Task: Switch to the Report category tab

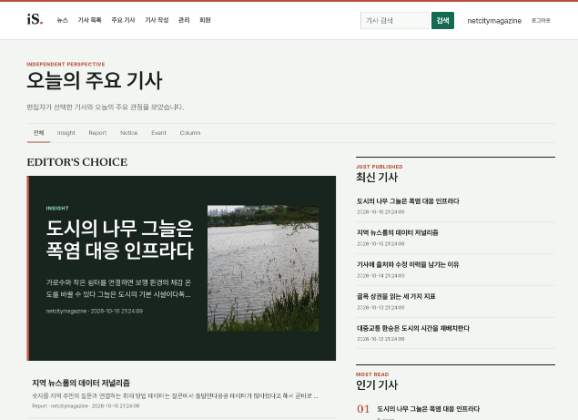Action: (x=97, y=133)
